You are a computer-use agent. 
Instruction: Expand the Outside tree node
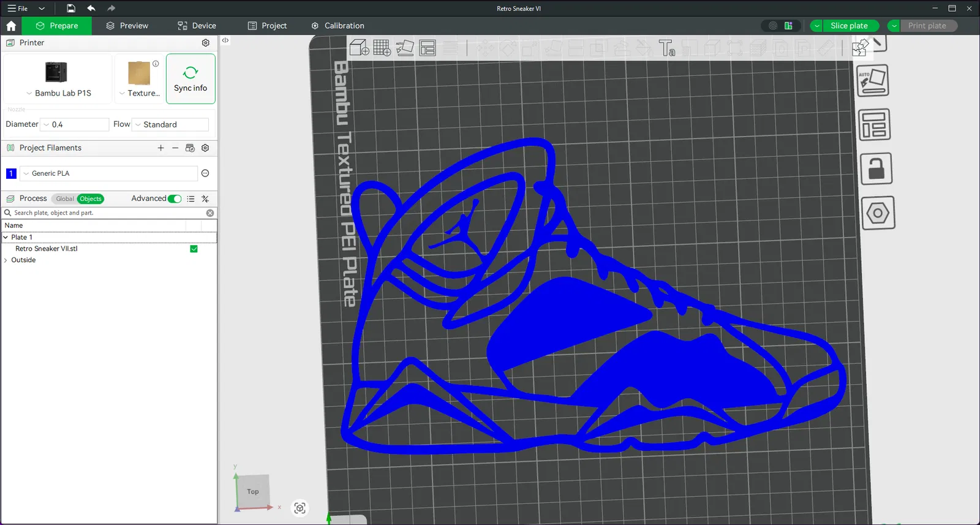(x=6, y=260)
